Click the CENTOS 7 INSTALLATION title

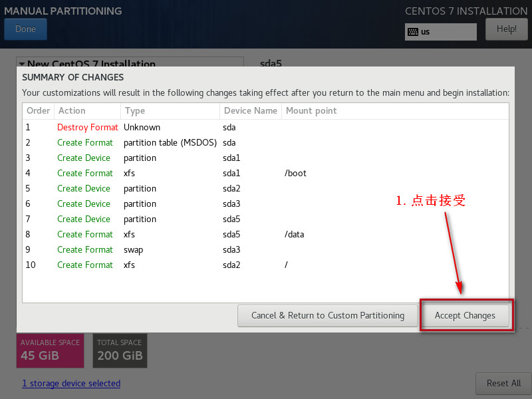[466, 11]
